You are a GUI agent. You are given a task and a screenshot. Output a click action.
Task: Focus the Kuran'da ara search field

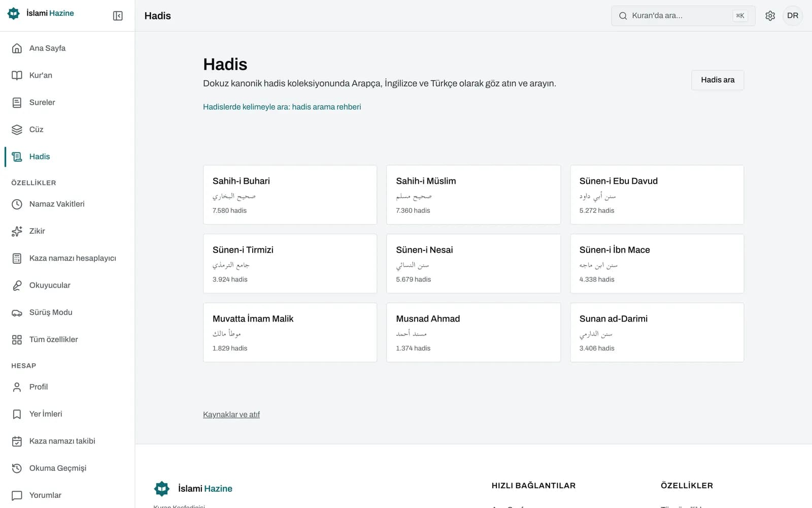(683, 16)
